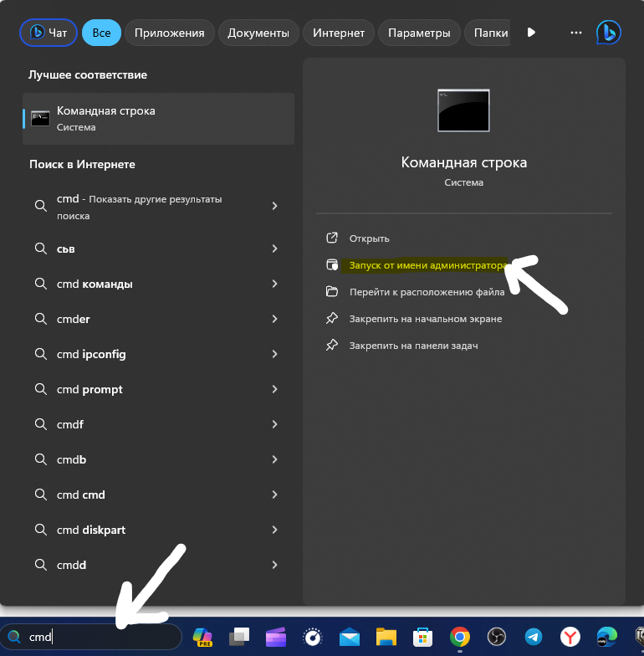
Task: Expand the chevron next to 'cmder'
Action: [x=274, y=319]
